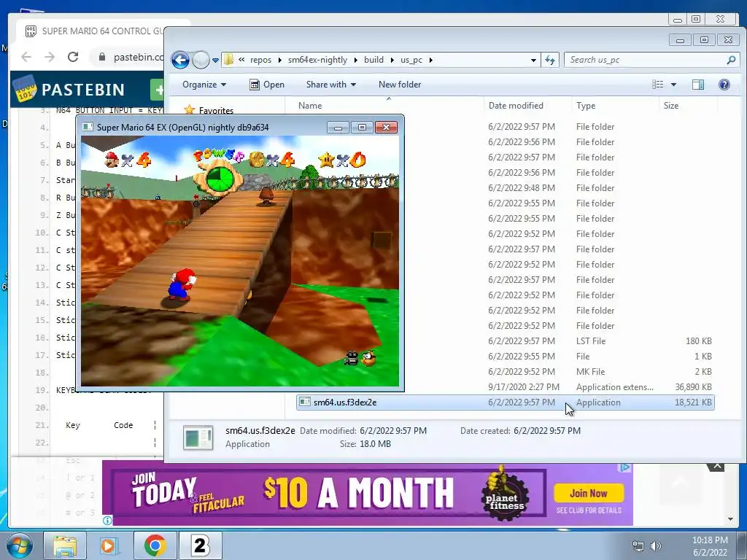Click the Favorites star in navigation pane
Viewport: 747px width, 560px height.
click(x=190, y=110)
